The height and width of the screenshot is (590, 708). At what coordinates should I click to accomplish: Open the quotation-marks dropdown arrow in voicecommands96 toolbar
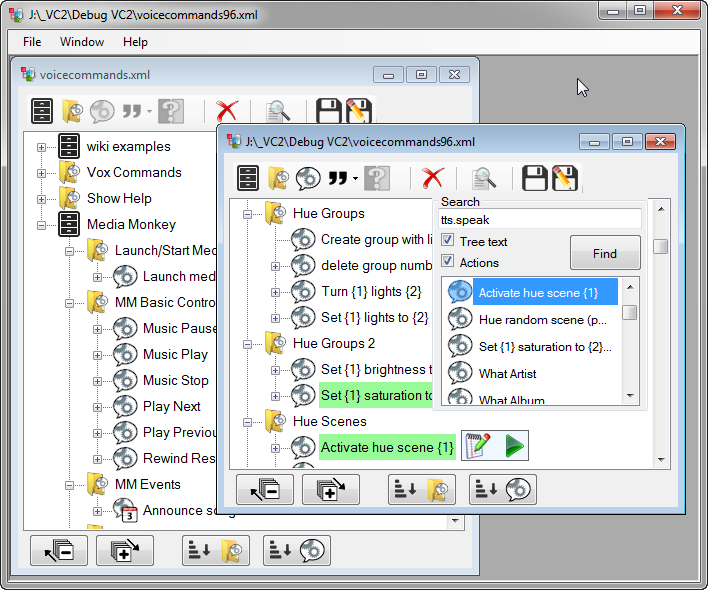tap(355, 178)
